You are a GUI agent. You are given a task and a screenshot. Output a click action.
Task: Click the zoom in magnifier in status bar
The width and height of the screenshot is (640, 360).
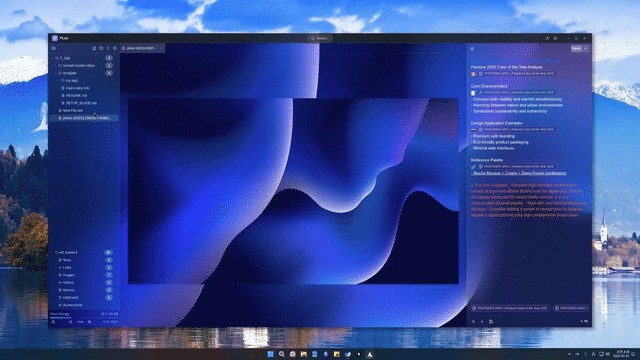pyautogui.click(x=90, y=322)
